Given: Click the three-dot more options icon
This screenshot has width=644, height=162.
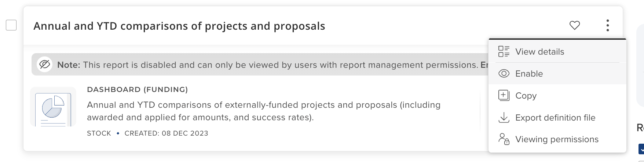Looking at the screenshot, I should [x=608, y=25].
